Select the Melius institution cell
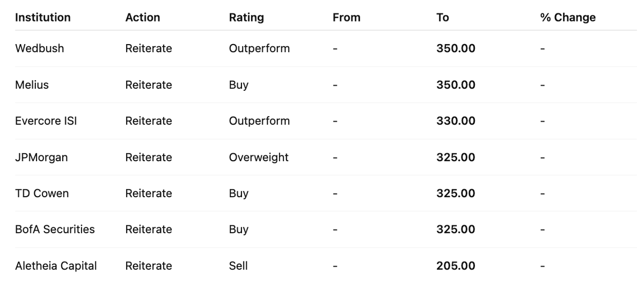Viewport: 644px width, 294px height. (x=32, y=85)
